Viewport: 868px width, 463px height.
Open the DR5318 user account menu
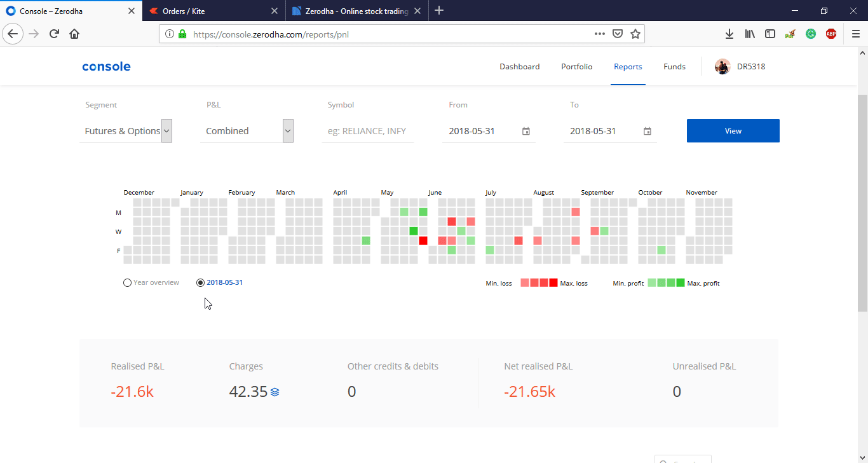pyautogui.click(x=740, y=67)
